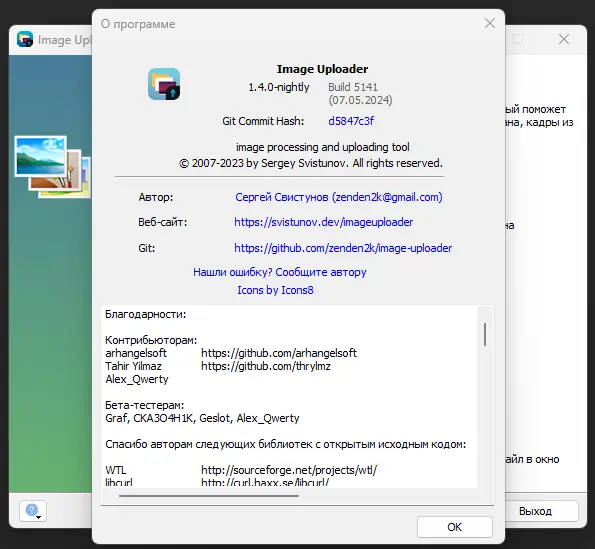The width and height of the screenshot is (595, 549).
Task: Click 'Image Uploader' bold title
Action: [x=322, y=69]
